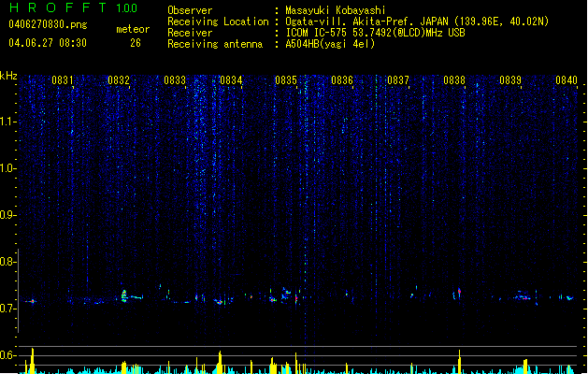Click the ICOM IC-575 53.7492 MHz receiver text
The height and width of the screenshot is (374, 588).
pyautogui.click(x=376, y=33)
